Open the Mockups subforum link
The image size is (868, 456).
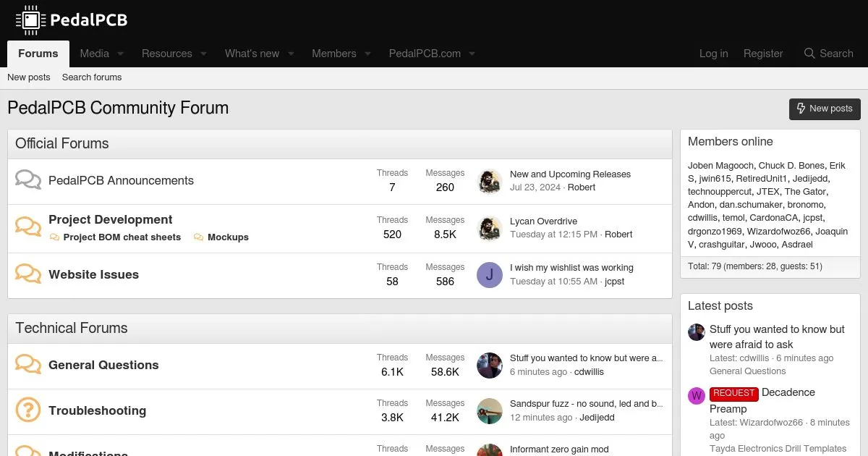coord(228,237)
